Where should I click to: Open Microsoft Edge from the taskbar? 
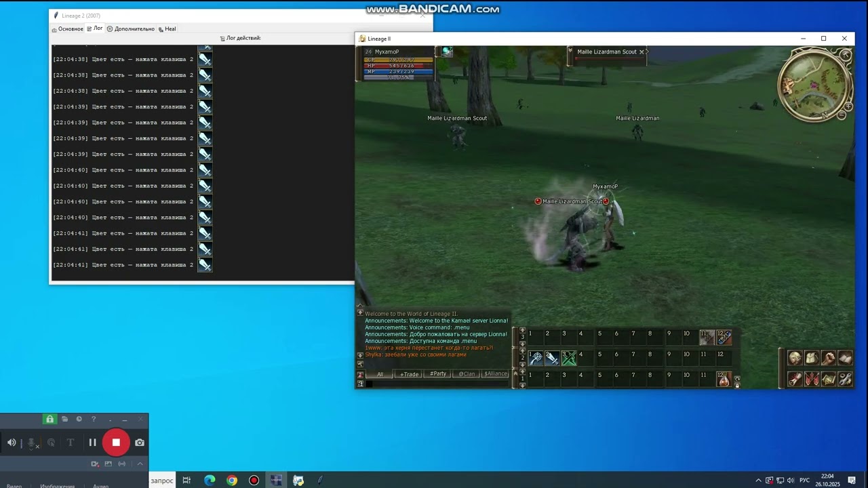(x=210, y=480)
